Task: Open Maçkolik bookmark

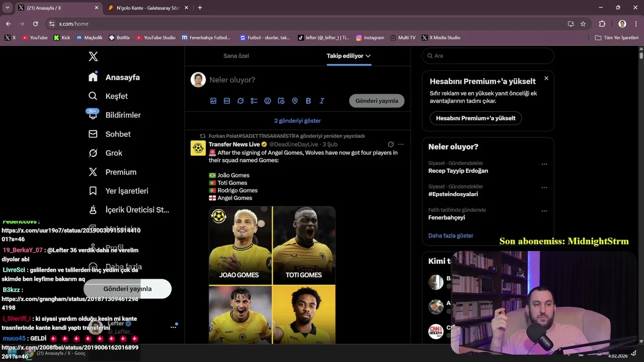Action: [x=90, y=38]
